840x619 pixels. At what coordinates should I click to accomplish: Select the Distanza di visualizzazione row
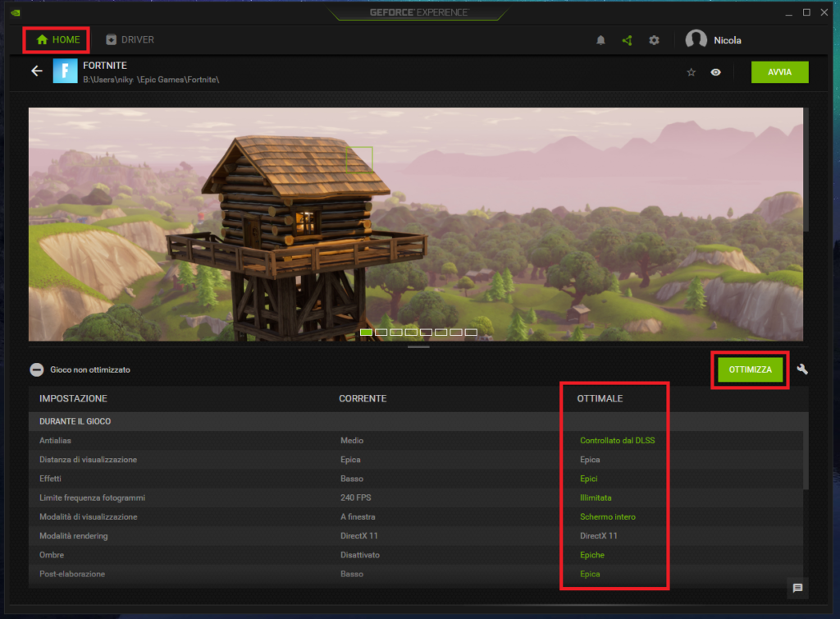click(416, 460)
